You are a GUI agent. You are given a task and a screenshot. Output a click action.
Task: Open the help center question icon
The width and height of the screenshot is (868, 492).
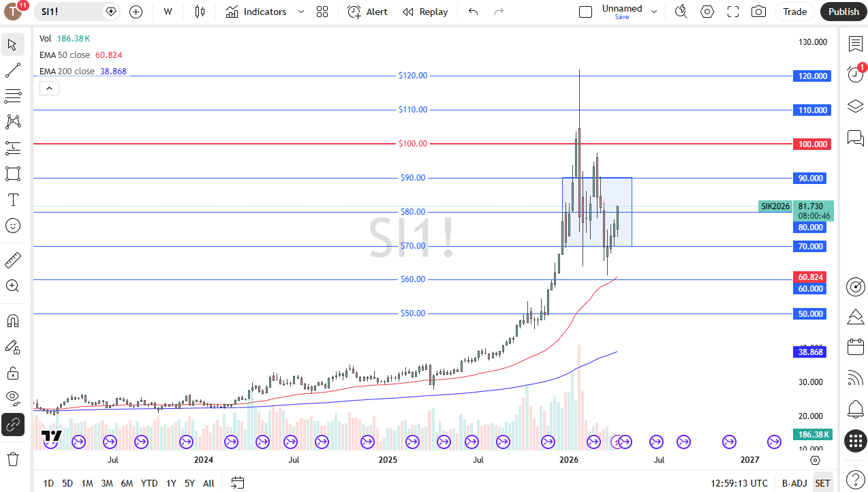tap(855, 478)
